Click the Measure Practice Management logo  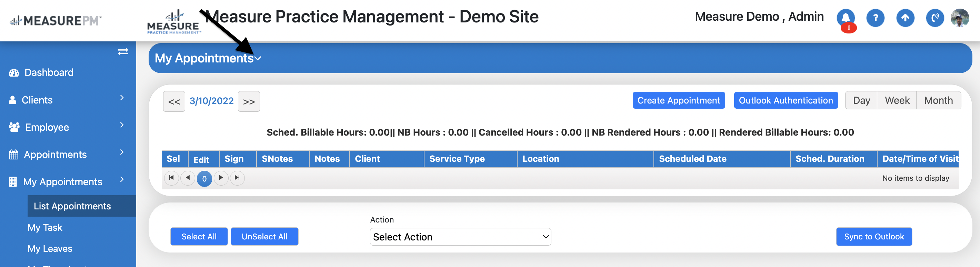pyautogui.click(x=173, y=22)
